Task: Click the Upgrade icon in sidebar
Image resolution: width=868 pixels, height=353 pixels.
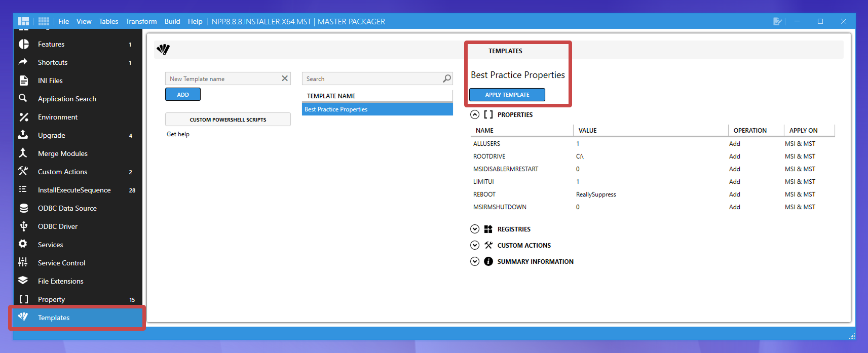Action: point(23,135)
